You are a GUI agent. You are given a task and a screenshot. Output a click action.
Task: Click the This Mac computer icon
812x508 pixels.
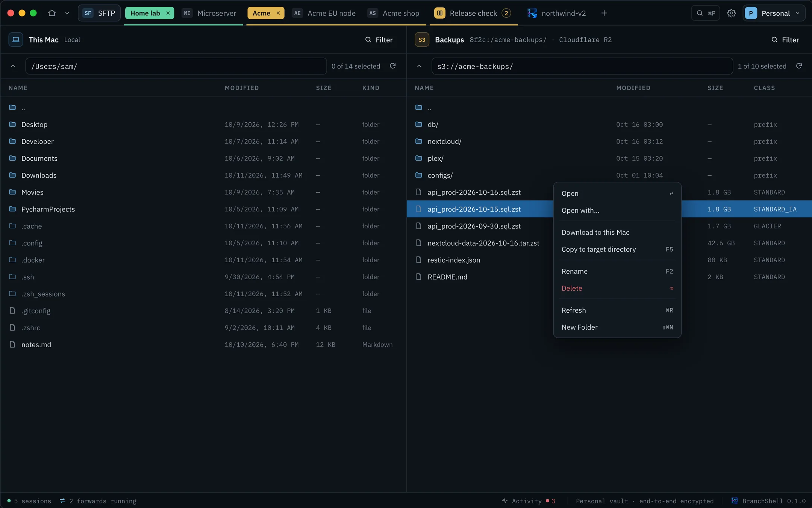(x=16, y=40)
